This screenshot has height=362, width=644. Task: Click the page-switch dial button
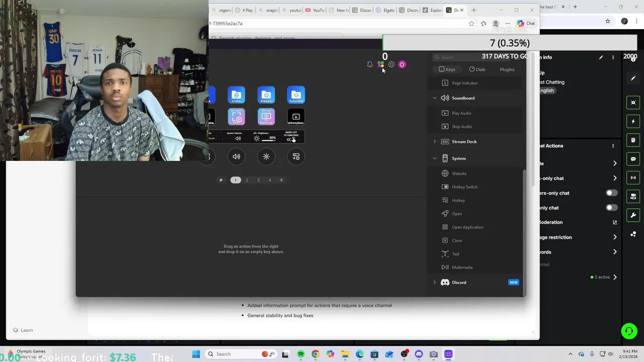(296, 156)
